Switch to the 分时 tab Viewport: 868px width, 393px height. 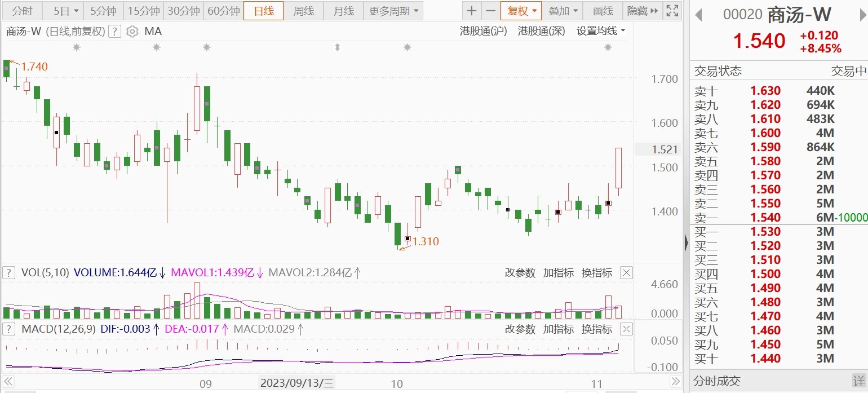[23, 11]
